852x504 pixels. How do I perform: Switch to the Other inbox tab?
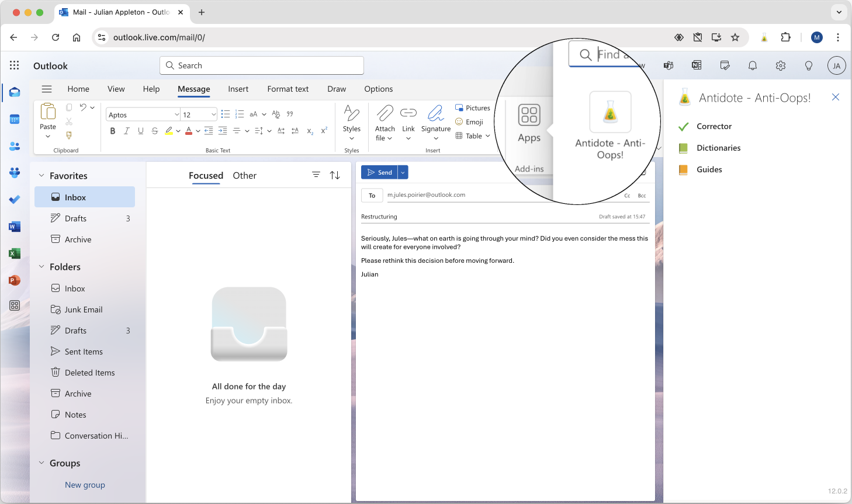coord(244,176)
